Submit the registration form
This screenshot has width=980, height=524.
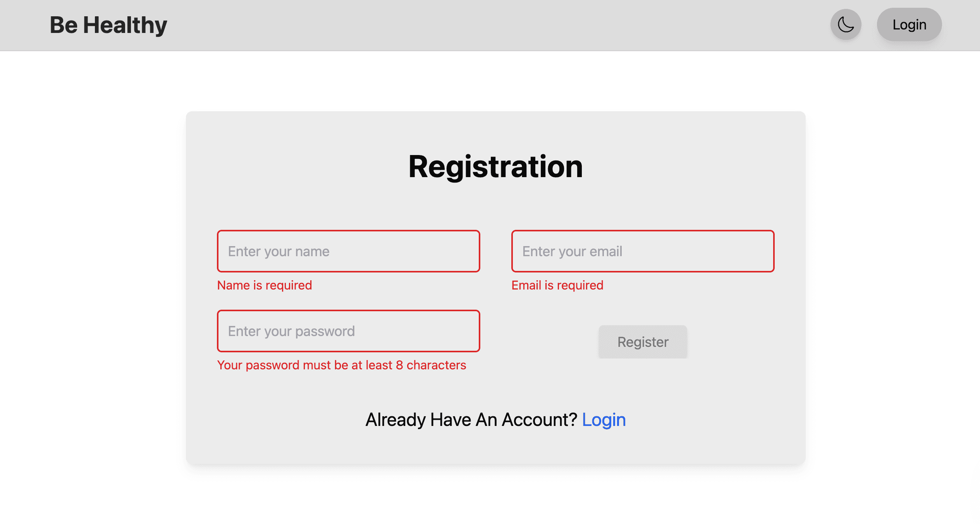(x=642, y=341)
